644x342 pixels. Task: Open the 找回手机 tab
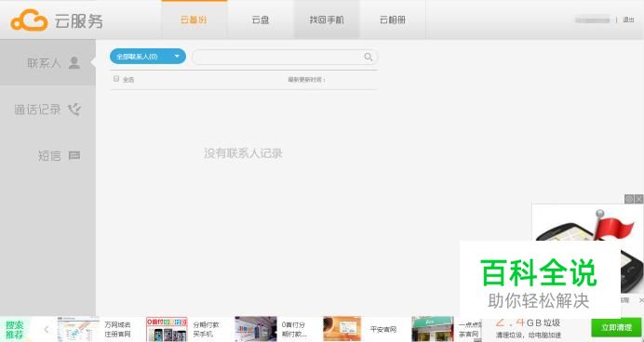coord(327,20)
